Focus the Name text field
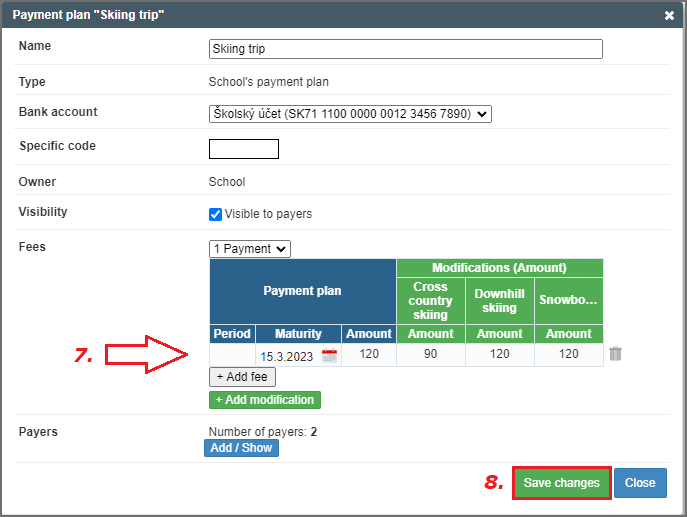This screenshot has height=517, width=687. [406, 49]
